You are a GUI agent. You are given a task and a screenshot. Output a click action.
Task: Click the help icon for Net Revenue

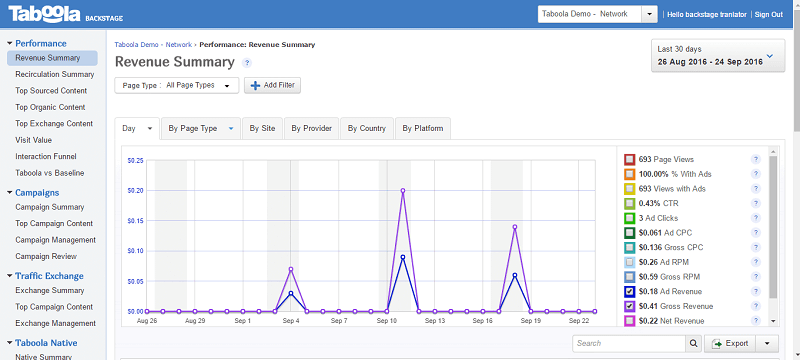coord(756,321)
